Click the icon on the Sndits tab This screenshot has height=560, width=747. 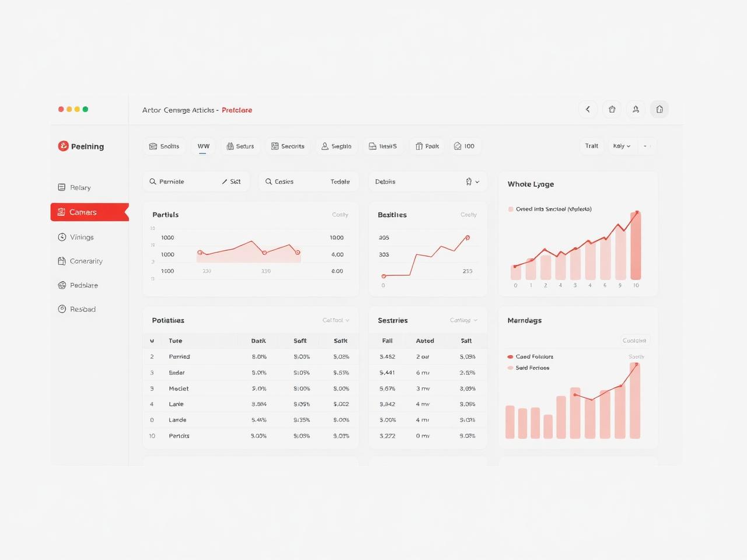[x=153, y=146]
